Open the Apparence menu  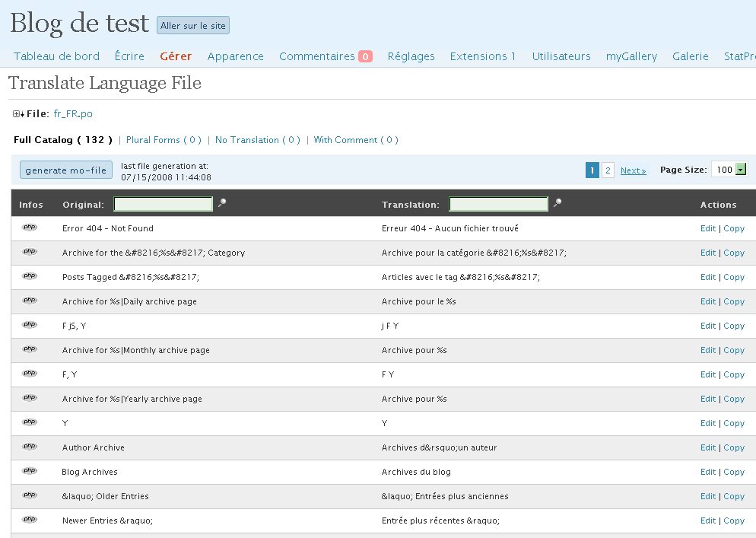click(x=235, y=56)
